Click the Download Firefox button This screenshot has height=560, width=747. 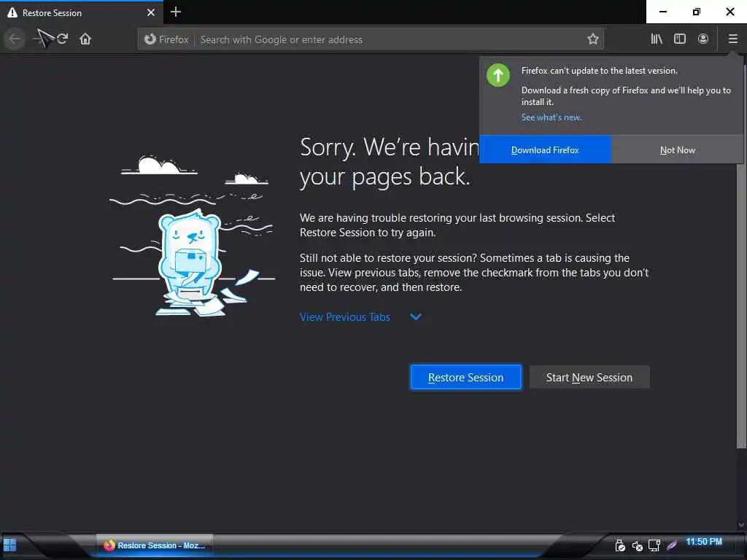click(x=545, y=149)
